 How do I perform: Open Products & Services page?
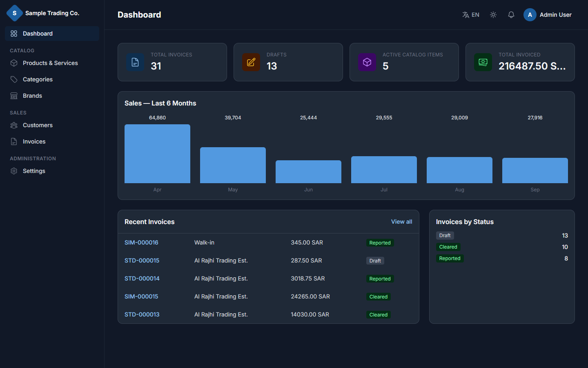click(52, 63)
